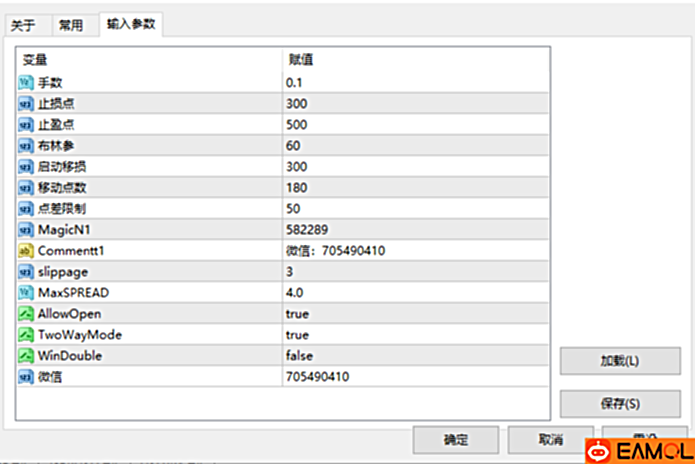
Task: Click the 取消 button
Action: click(550, 440)
